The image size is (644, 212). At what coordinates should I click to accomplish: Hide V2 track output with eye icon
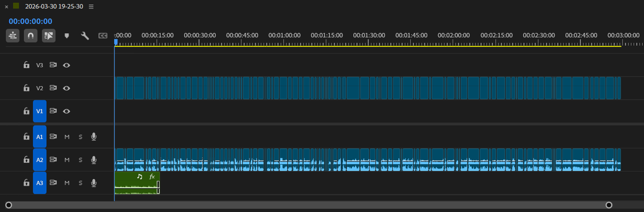67,87
